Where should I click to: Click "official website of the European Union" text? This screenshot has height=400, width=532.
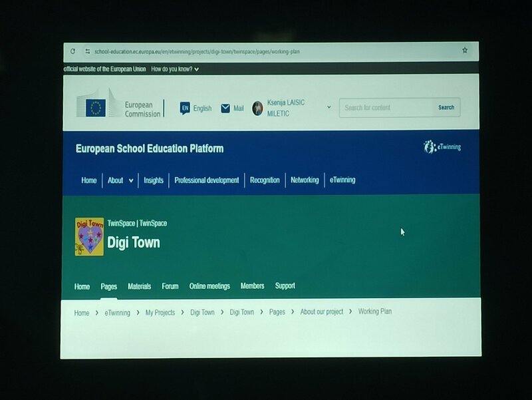pos(105,69)
